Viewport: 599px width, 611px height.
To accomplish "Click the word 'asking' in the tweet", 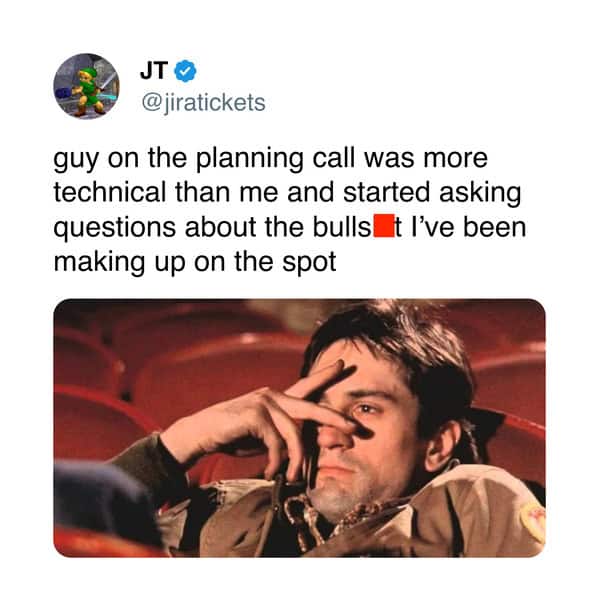I will (x=480, y=194).
